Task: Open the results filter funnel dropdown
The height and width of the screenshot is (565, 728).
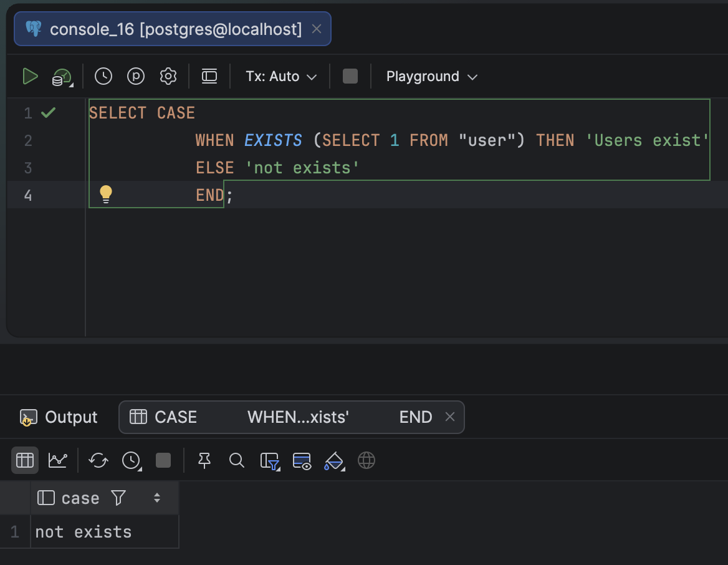Action: point(271,461)
